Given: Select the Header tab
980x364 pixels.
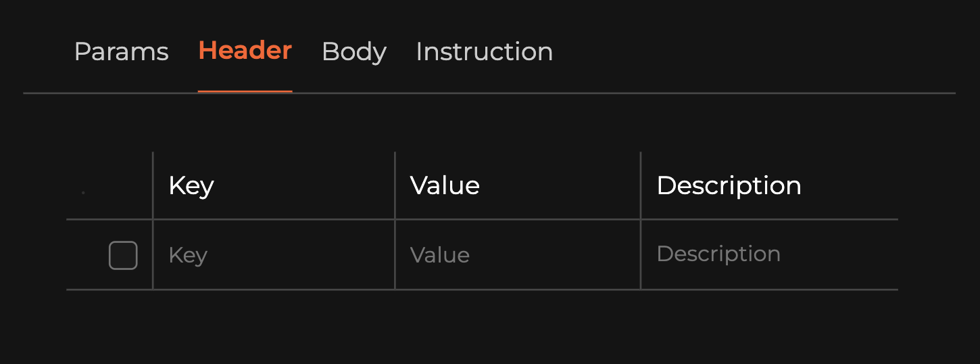Looking at the screenshot, I should click(x=245, y=51).
